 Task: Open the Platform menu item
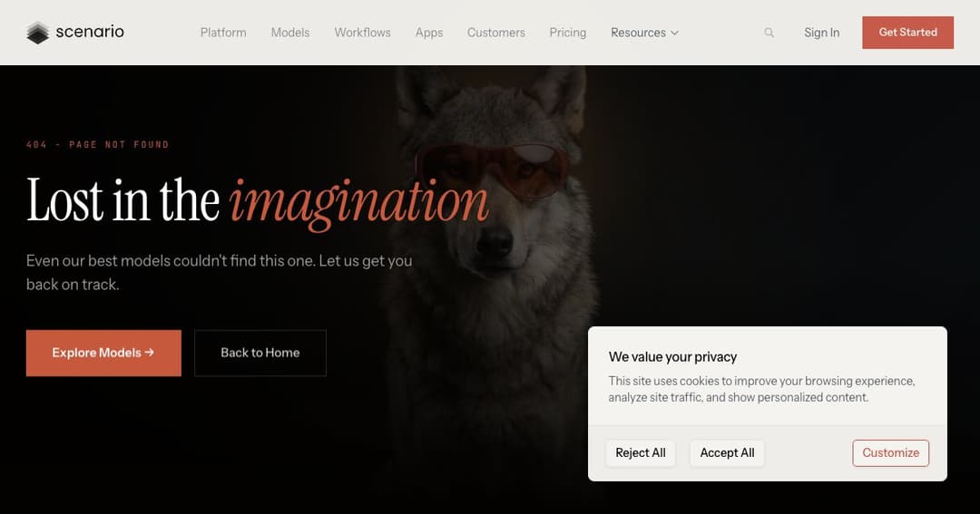[x=223, y=33]
